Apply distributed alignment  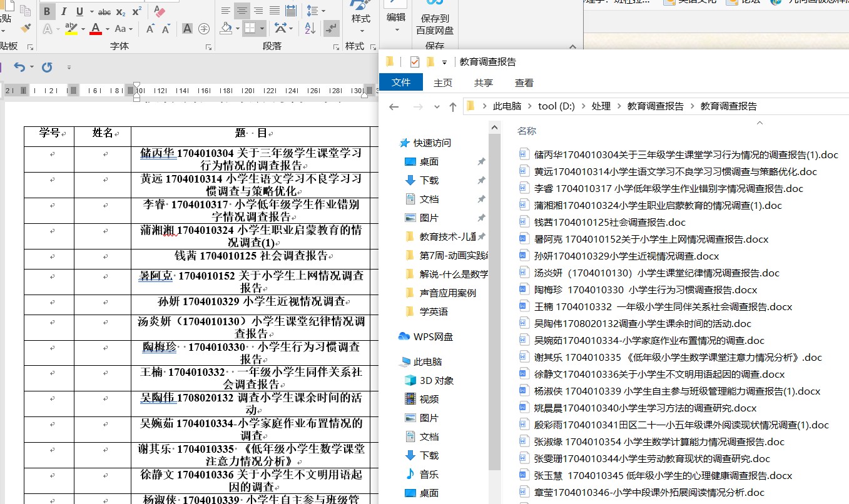(291, 11)
